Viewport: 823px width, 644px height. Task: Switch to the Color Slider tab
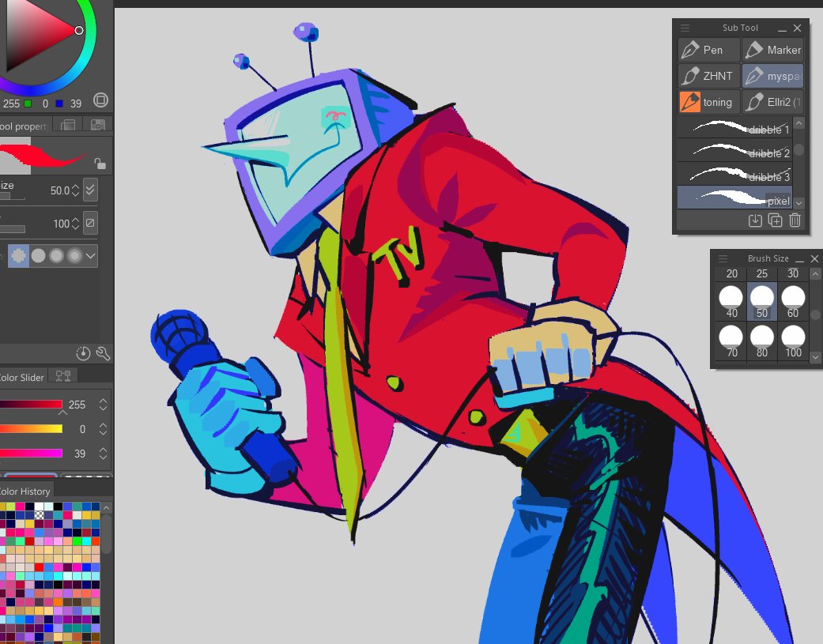[22, 377]
